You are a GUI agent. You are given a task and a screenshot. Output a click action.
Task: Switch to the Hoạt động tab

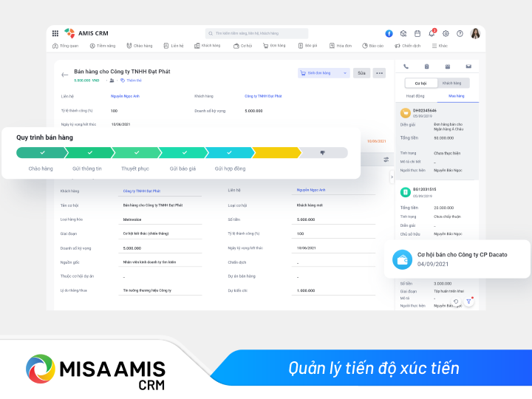415,96
